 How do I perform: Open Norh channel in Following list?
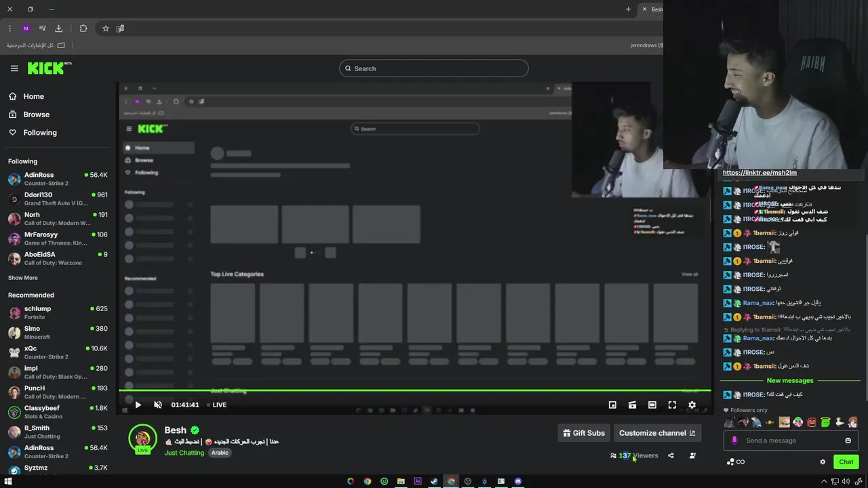pyautogui.click(x=58, y=219)
